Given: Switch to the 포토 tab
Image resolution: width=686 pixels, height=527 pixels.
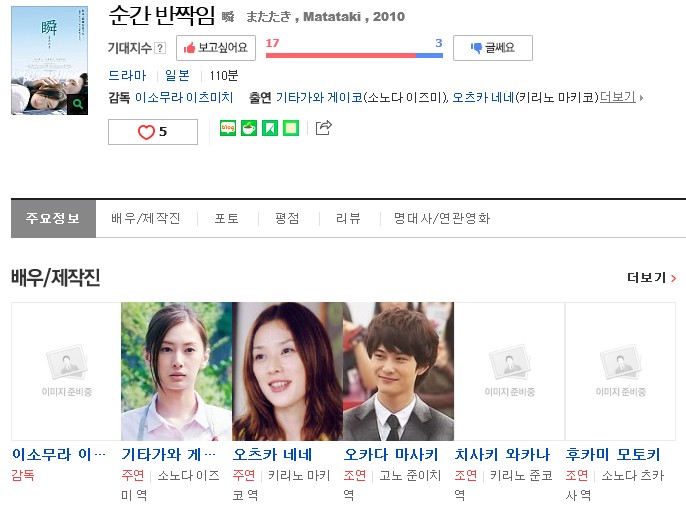Looking at the screenshot, I should 227,218.
